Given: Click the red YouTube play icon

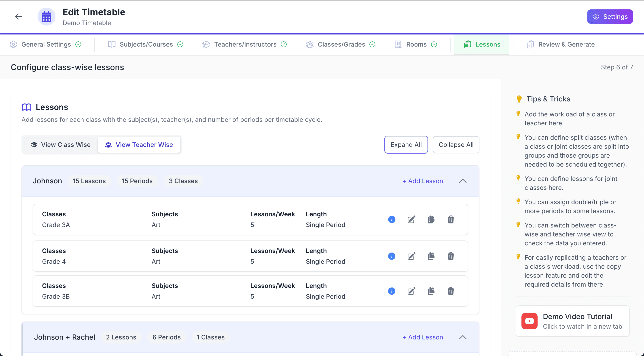Looking at the screenshot, I should pos(529,321).
